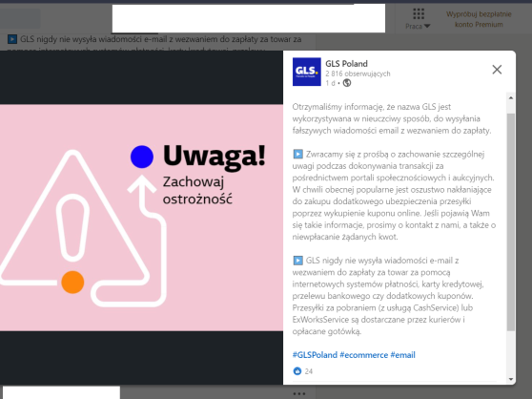Open the three-dots more options menu
Image resolution: width=532 pixels, height=399 pixels.
point(299,393)
